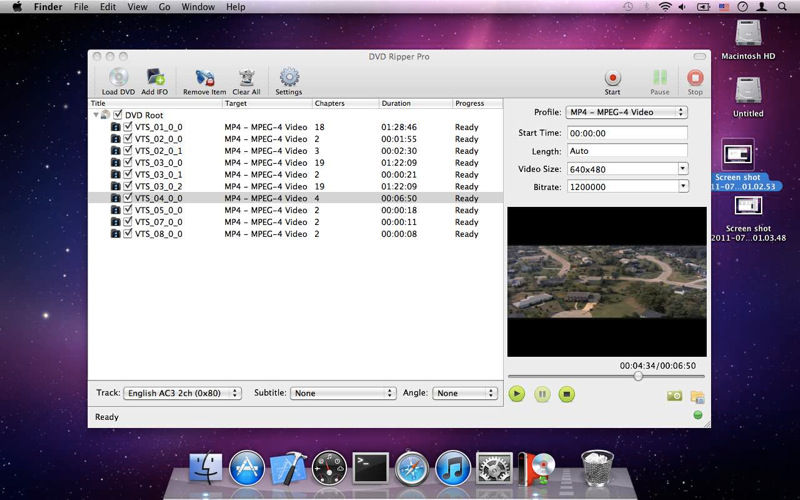Screen dimensions: 800x500
Task: Click the Target column header
Action: pyautogui.click(x=267, y=103)
